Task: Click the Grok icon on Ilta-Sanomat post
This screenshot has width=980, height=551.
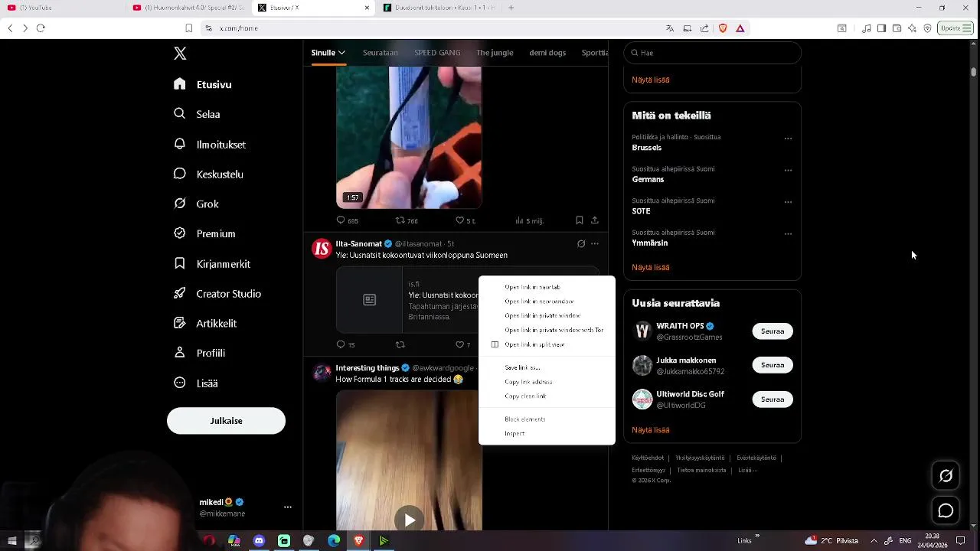Action: (x=581, y=244)
